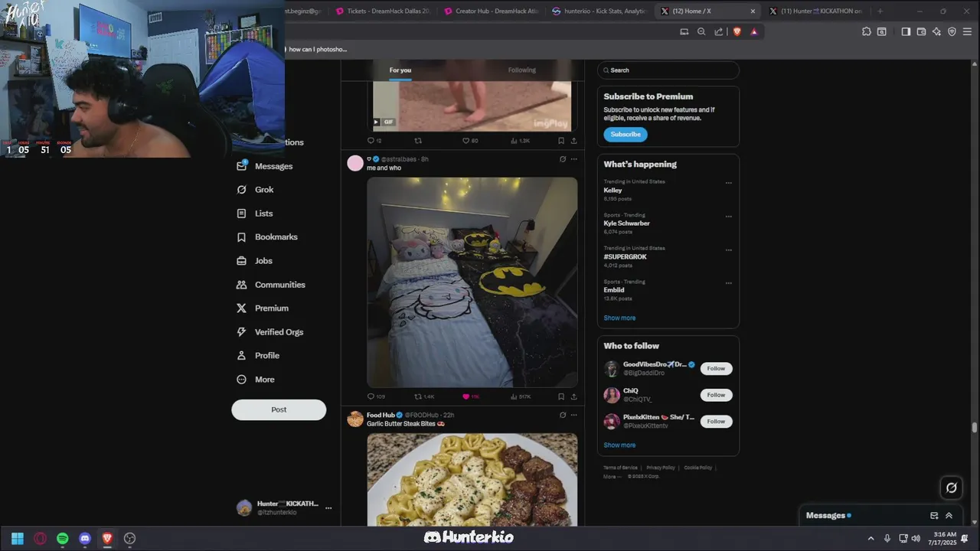Follow GoodVibesDro
Screen dimensions: 980x551
716,369
